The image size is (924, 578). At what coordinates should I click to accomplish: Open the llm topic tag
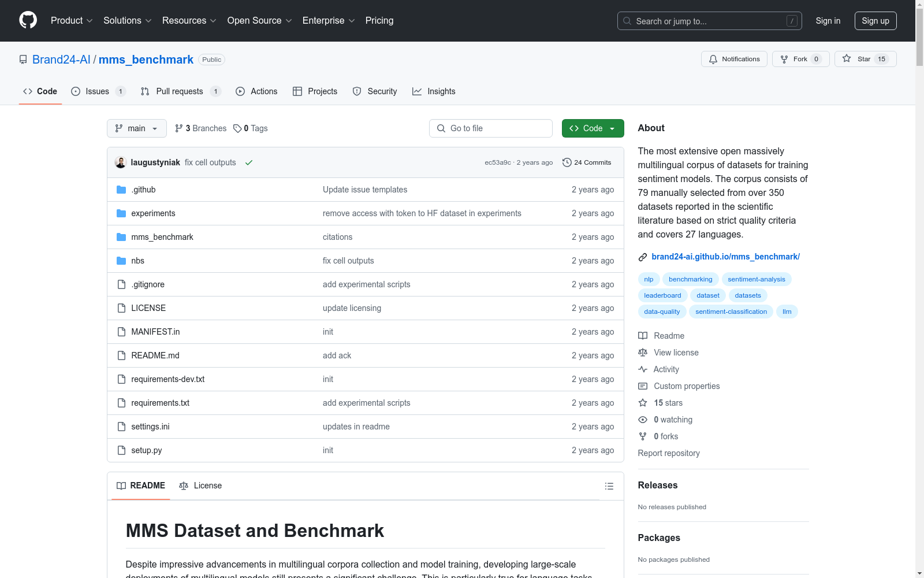click(787, 312)
